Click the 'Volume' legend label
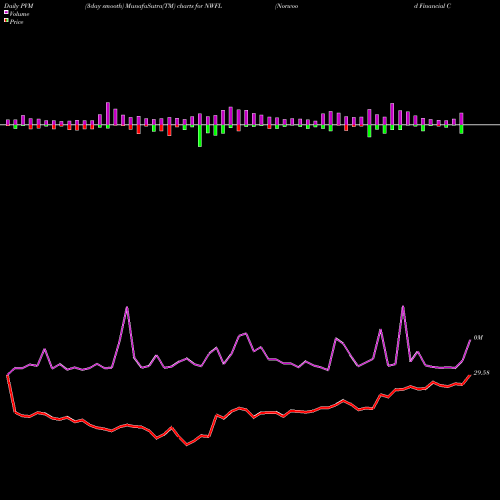Viewport: 500px width, 500px height. pyautogui.click(x=19, y=14)
